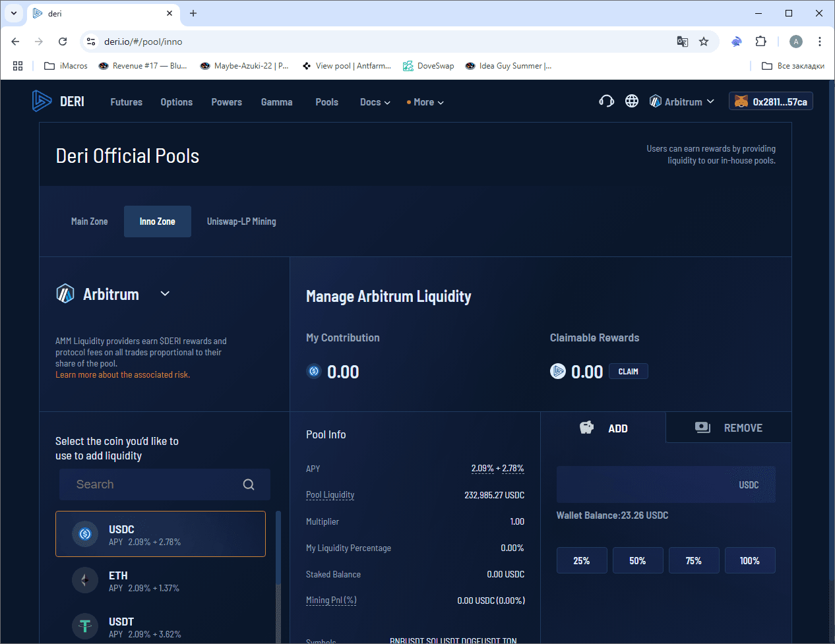Screen dimensions: 835x644
Task: Open the 'Revenue #17' bookmark
Action: [x=142, y=66]
